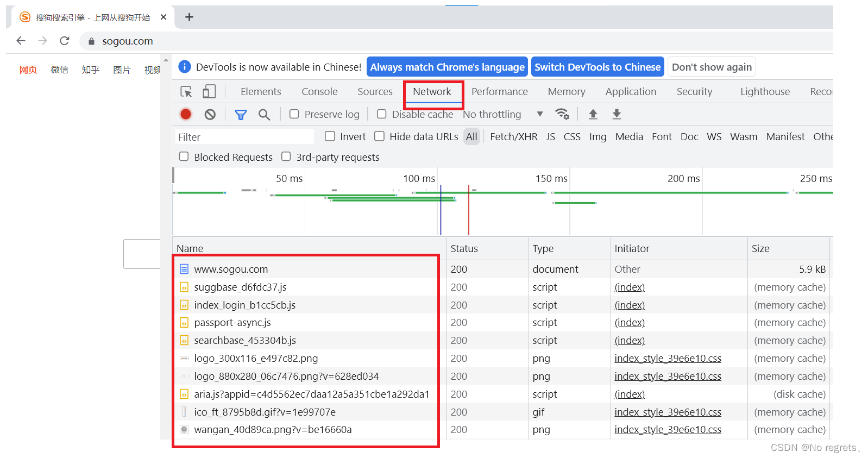Filter requests by Doc type

point(689,137)
